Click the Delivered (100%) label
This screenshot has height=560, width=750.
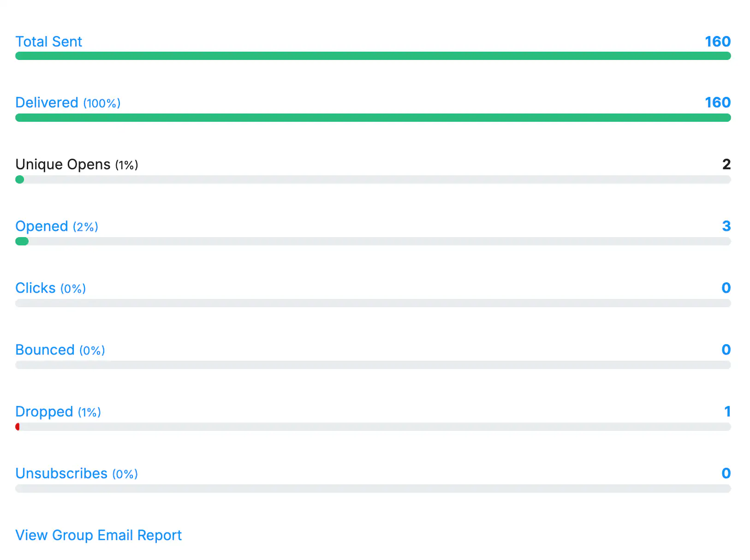pyautogui.click(x=68, y=102)
